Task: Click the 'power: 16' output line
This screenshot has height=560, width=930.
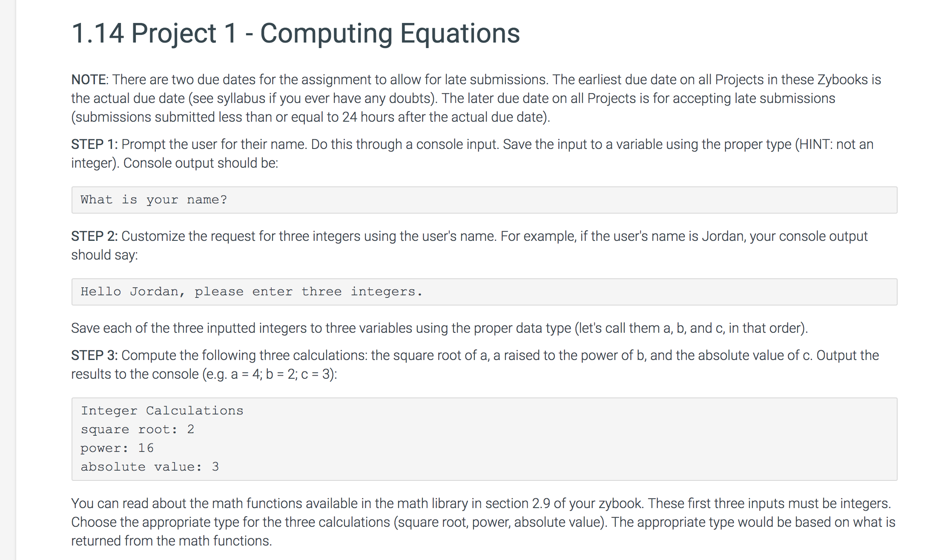Action: pos(117,448)
